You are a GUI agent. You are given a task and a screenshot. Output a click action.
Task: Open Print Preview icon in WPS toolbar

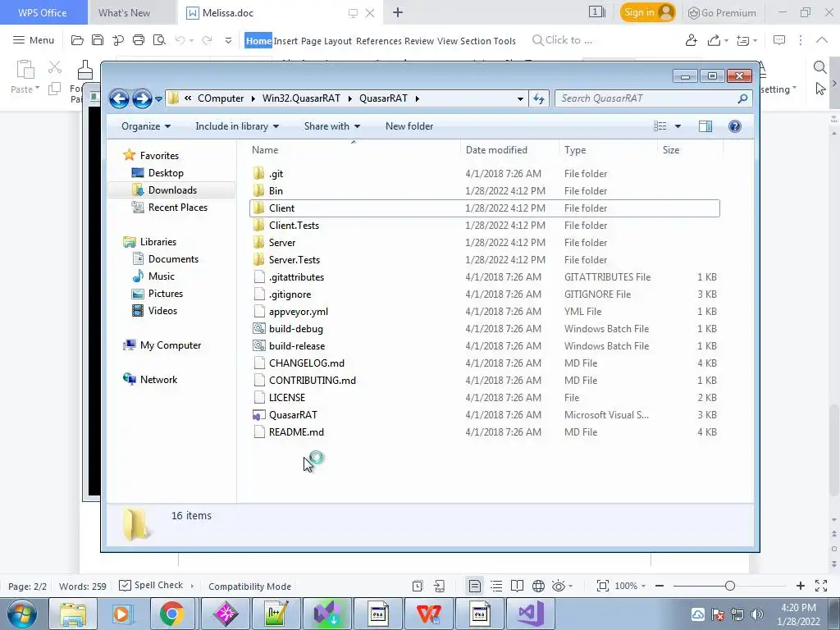click(x=159, y=40)
